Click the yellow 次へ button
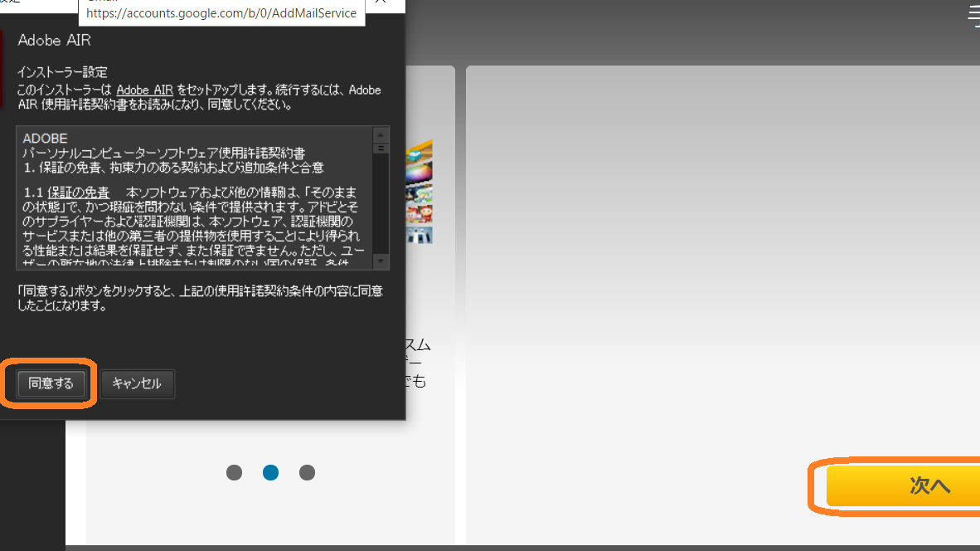 904,485
